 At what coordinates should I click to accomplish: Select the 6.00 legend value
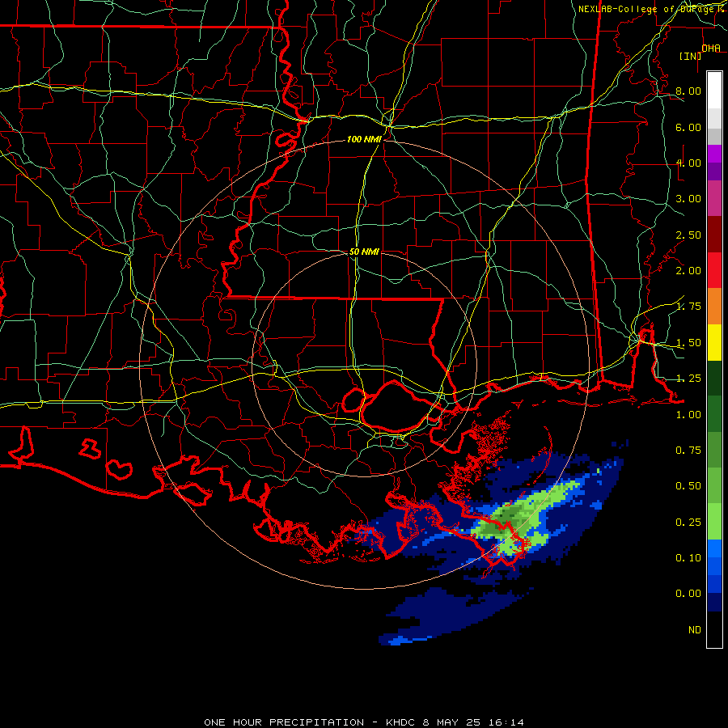pos(688,127)
